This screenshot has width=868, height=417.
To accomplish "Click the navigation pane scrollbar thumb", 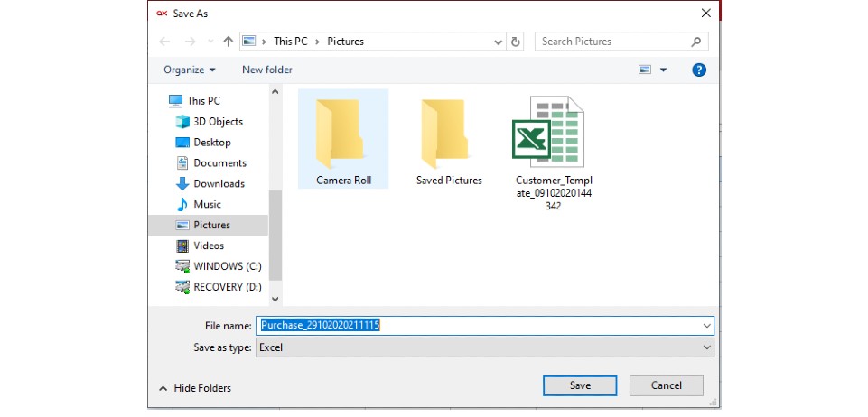I will click(275, 235).
